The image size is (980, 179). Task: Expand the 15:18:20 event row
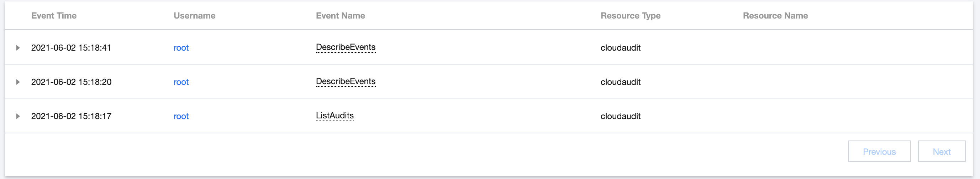click(x=18, y=82)
